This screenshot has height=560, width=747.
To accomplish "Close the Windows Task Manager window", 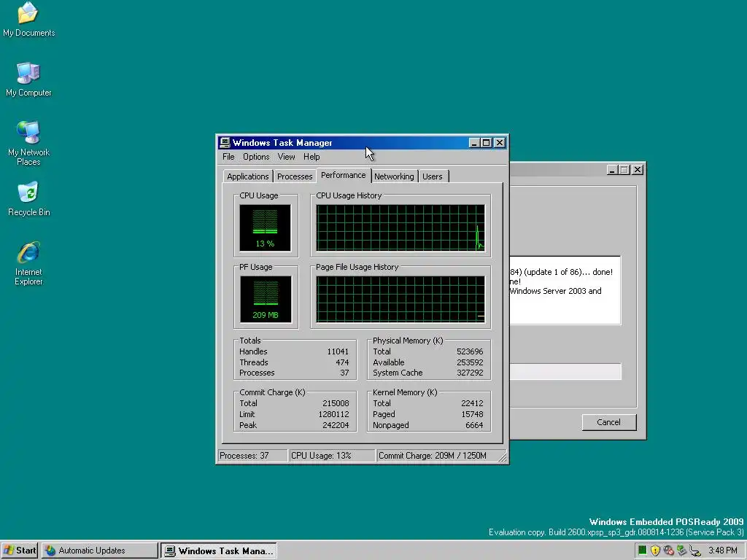I will coord(499,142).
